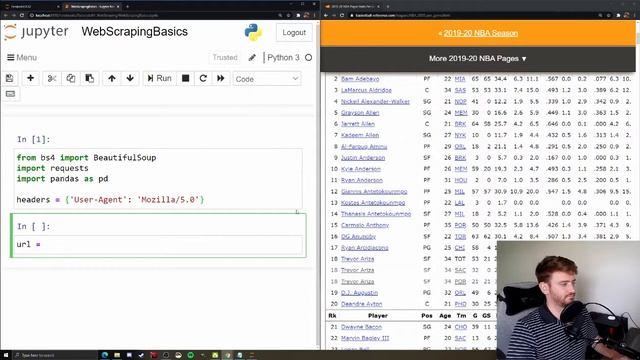Screen dimensions: 640x360
Task: Run the current cell
Action: point(159,78)
